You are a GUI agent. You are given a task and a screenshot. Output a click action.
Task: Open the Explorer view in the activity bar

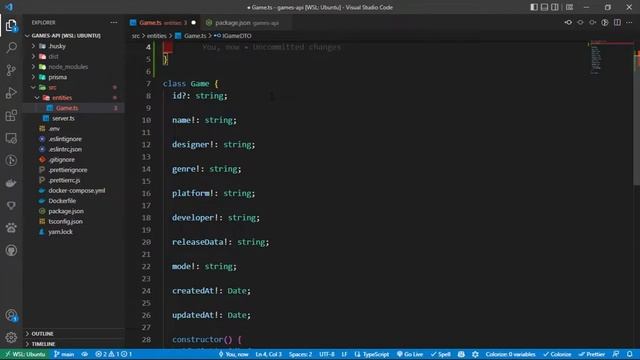click(11, 26)
